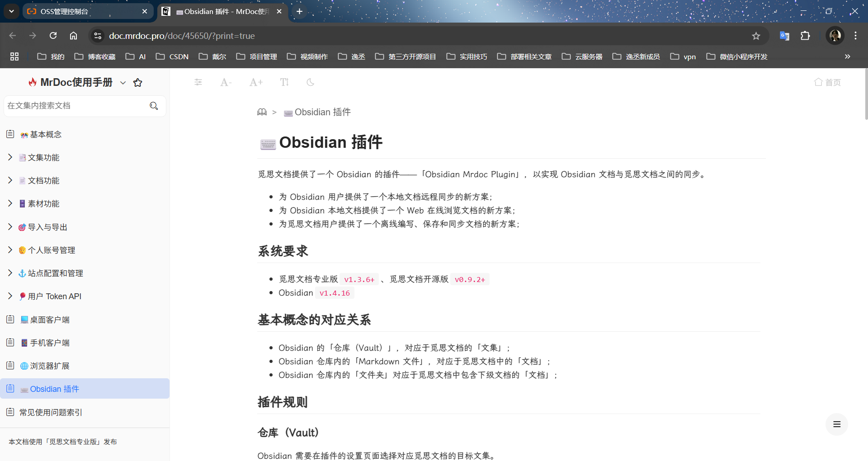
Task: Expand the 导入与导出 section
Action: pyautogui.click(x=10, y=227)
